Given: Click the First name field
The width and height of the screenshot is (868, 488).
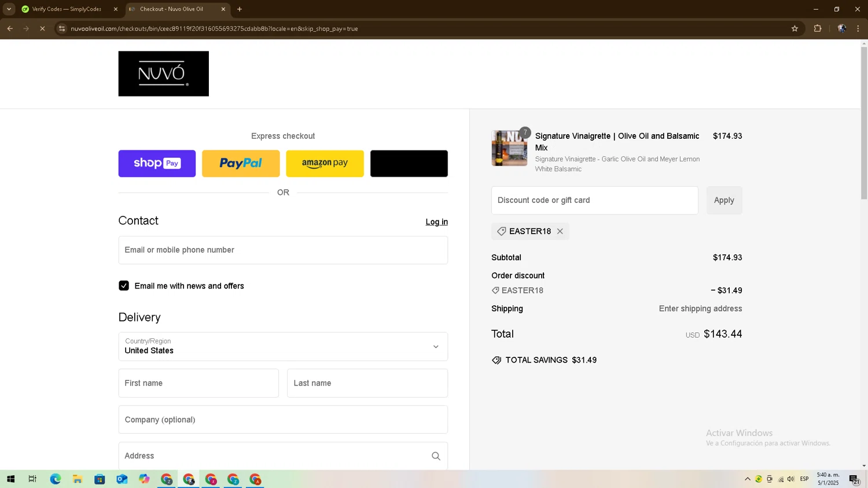Looking at the screenshot, I should [x=198, y=383].
